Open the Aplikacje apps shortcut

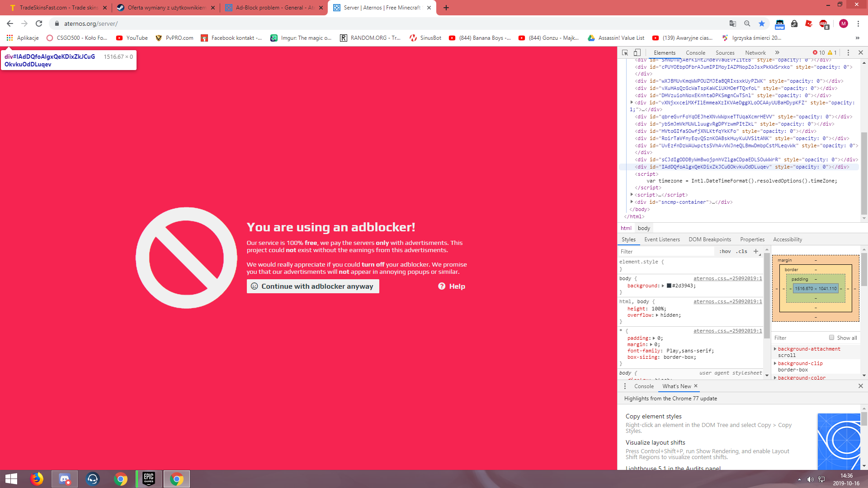coord(23,38)
